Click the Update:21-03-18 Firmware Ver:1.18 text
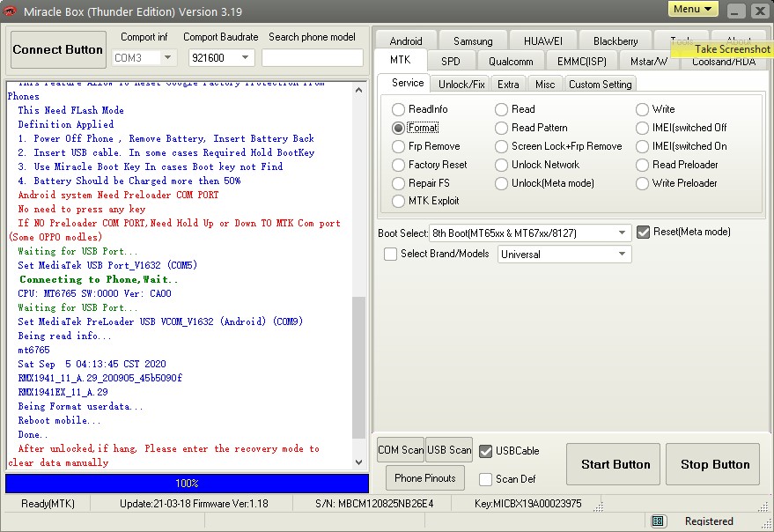 coord(194,504)
